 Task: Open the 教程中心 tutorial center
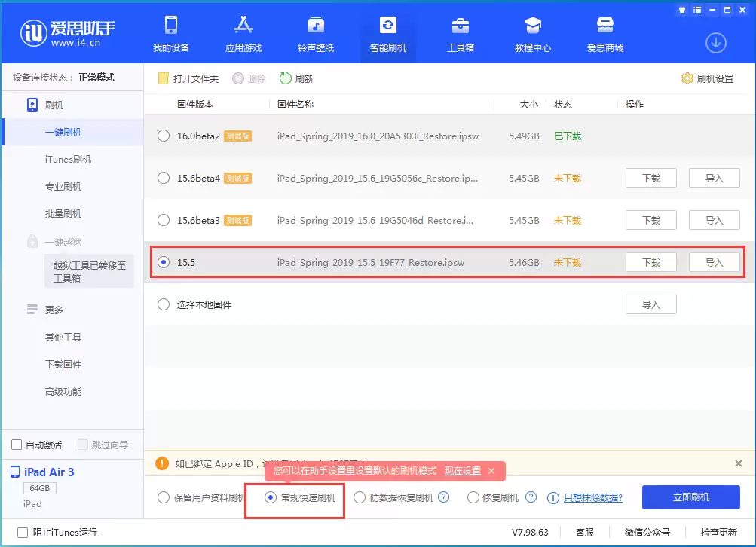point(532,34)
